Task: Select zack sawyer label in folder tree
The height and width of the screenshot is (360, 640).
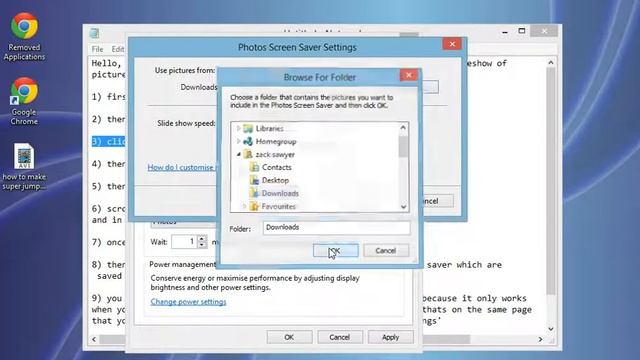Action: [x=275, y=155]
